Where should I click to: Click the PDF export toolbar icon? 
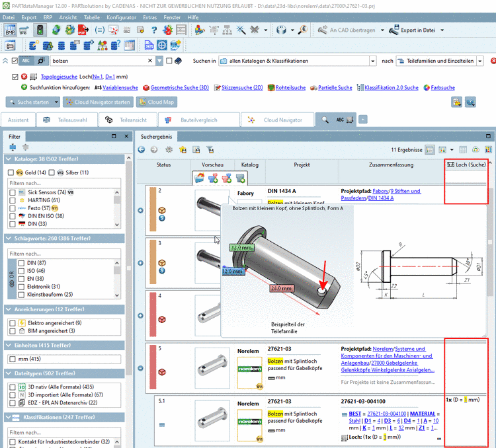point(84,30)
